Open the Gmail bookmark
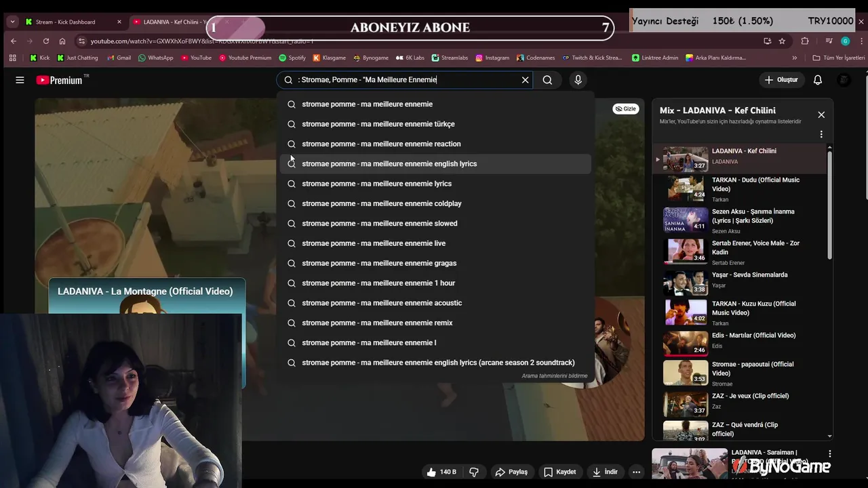This screenshot has height=488, width=868. point(119,58)
